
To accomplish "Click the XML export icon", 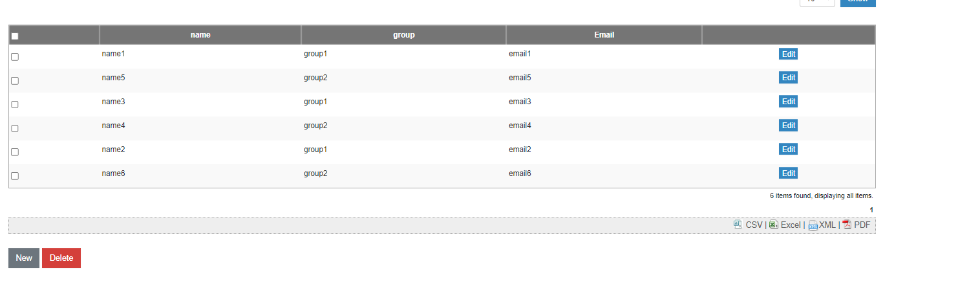I will (x=813, y=225).
